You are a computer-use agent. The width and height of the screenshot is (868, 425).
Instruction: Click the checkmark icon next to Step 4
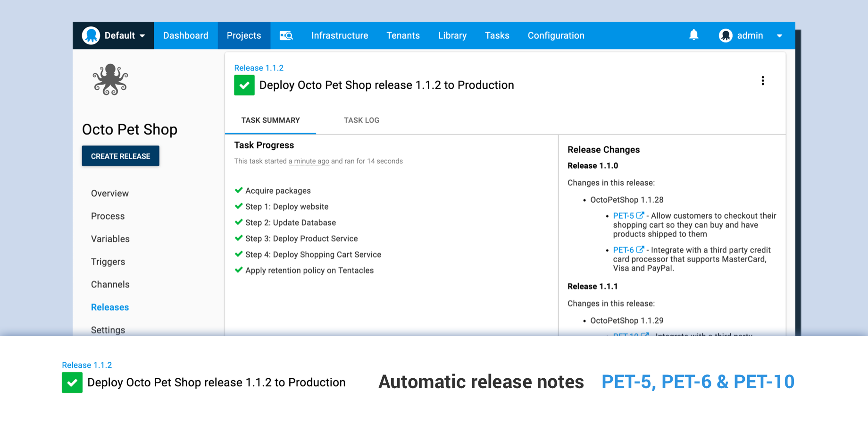[239, 254]
